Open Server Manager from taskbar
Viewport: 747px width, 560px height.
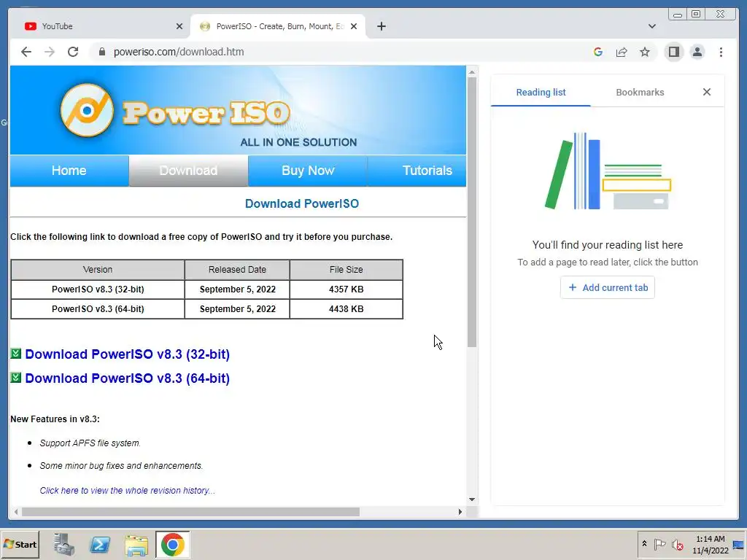click(x=63, y=545)
